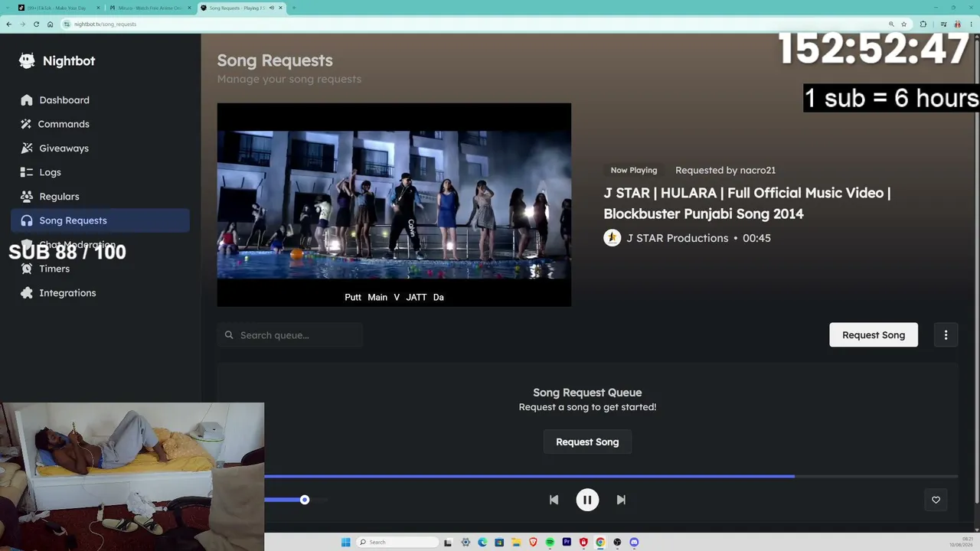The width and height of the screenshot is (980, 551).
Task: Open a new browser tab
Action: [x=294, y=8]
